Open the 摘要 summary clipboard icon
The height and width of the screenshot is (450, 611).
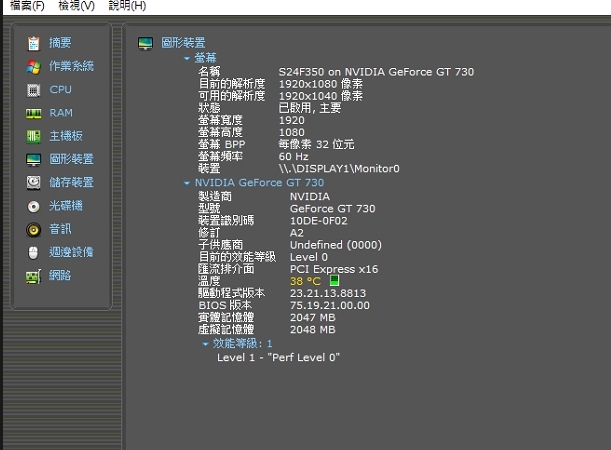pos(34,43)
